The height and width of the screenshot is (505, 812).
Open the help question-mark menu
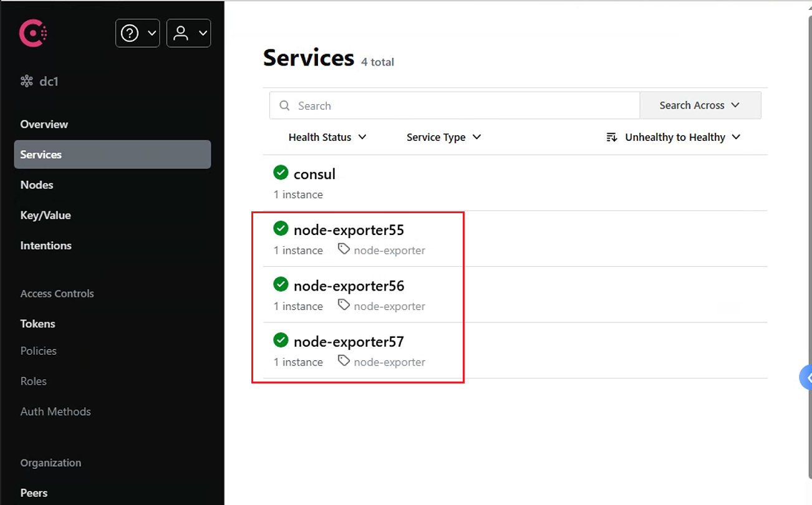[x=137, y=33]
